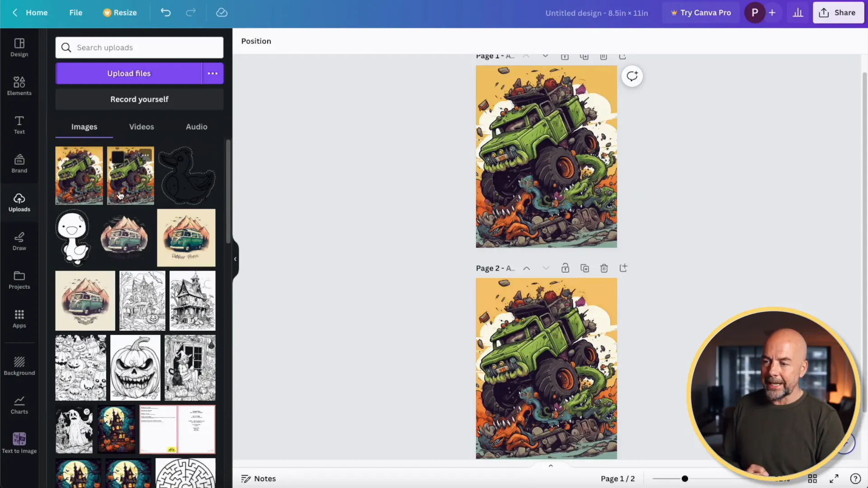The image size is (868, 488).
Task: Open the Draw tool panel
Action: tap(19, 241)
